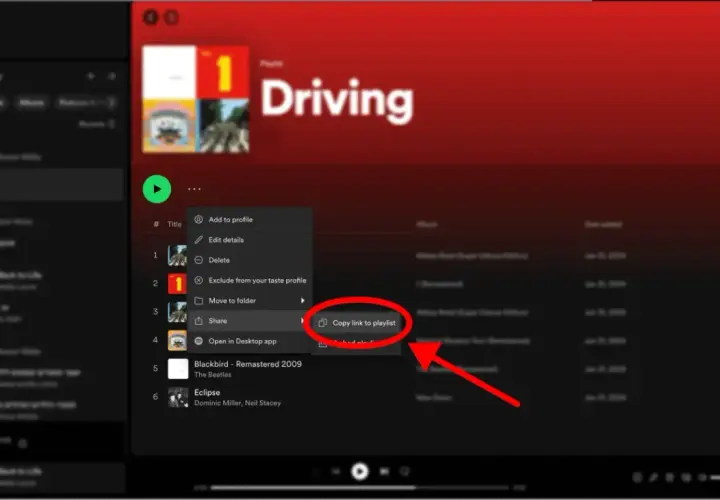Click the plus icon in the library header
720x500 pixels.
[x=91, y=76]
